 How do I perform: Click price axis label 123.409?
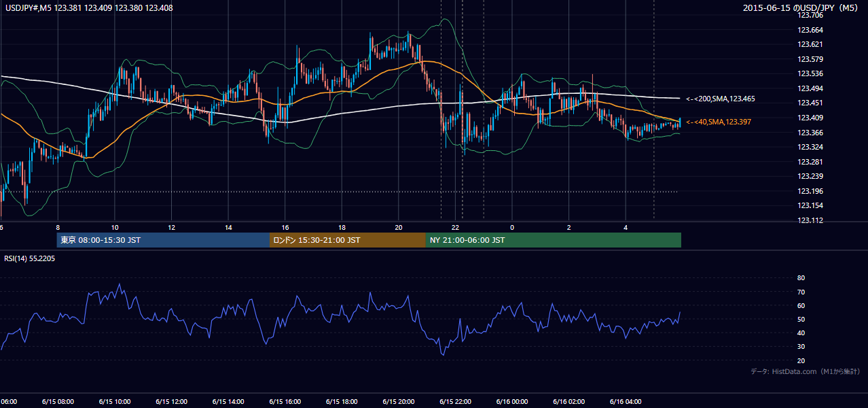(810, 118)
